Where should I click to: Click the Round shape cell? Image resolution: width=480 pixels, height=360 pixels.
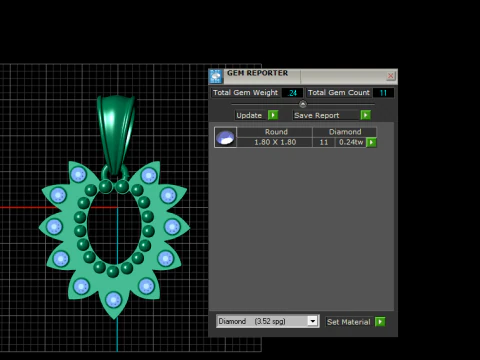[275, 132]
